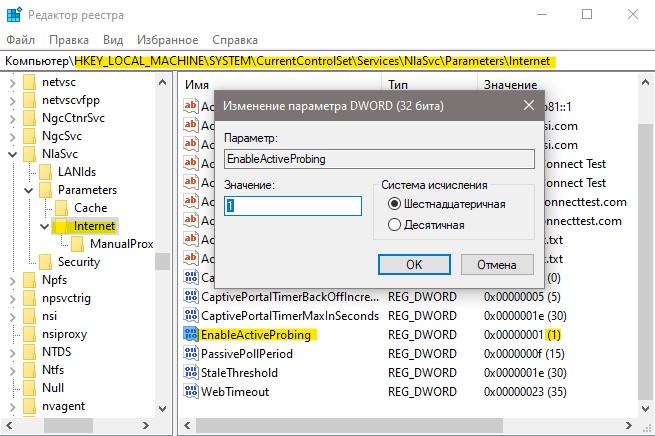The width and height of the screenshot is (655, 436).
Task: Click the DWORD icon of CaptivePortalTimerBackOffIncre...
Action: pos(191,297)
